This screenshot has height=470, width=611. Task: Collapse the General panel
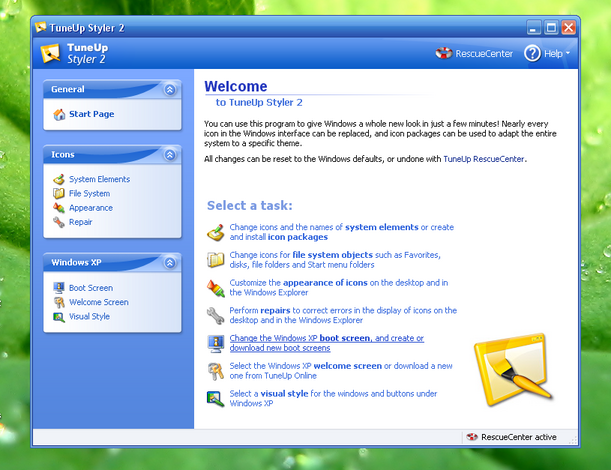coord(170,90)
